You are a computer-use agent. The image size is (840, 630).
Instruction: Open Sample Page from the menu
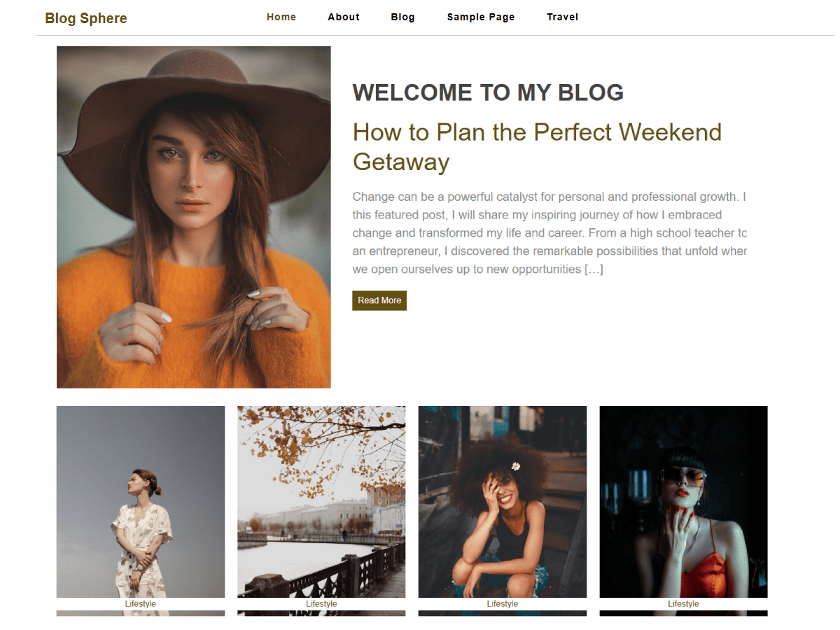[481, 17]
